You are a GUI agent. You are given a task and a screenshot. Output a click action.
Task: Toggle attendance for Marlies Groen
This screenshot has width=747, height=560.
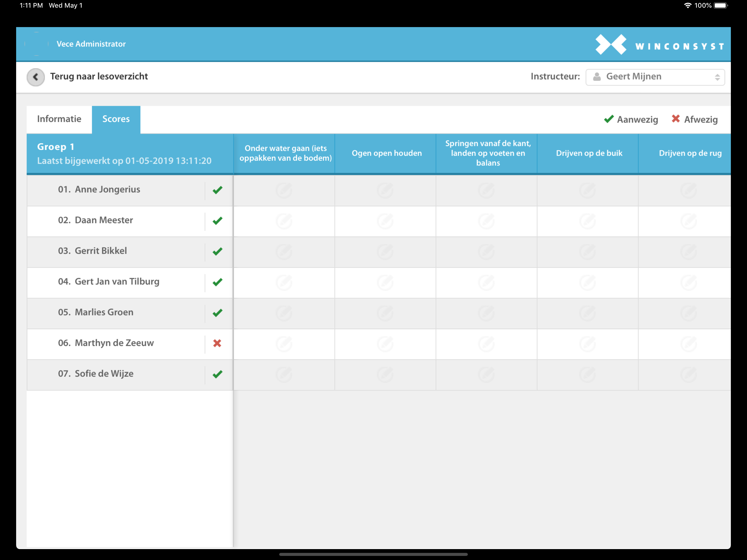[217, 313]
